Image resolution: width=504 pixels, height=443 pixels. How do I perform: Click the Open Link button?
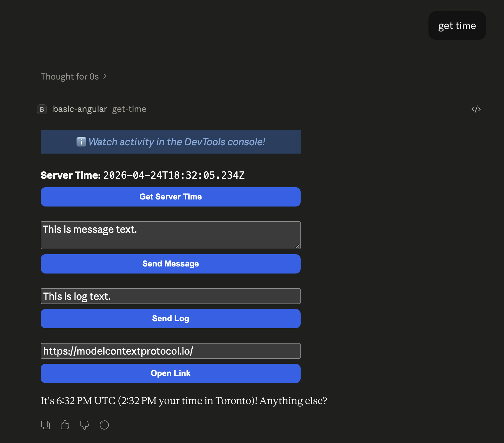(x=170, y=373)
